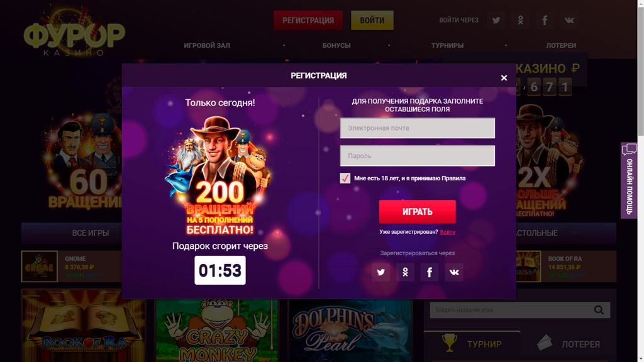644x362 pixels.
Task: Focus the Пароль password field
Action: click(417, 156)
